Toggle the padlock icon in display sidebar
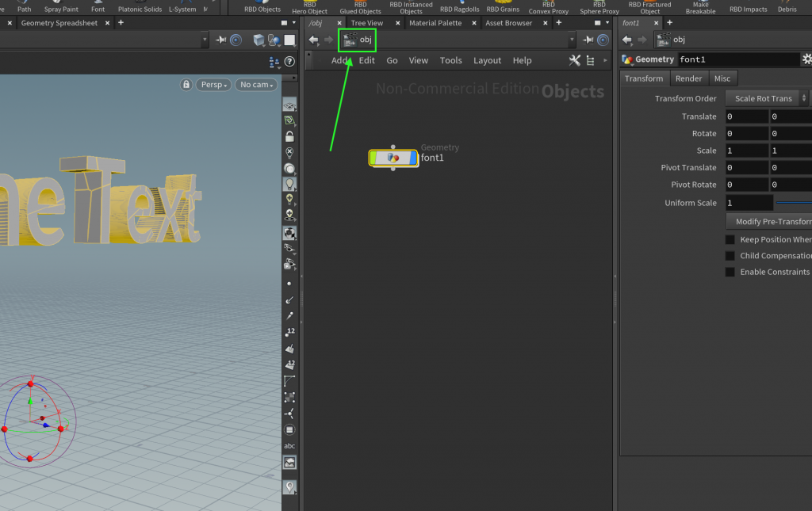 click(x=289, y=136)
